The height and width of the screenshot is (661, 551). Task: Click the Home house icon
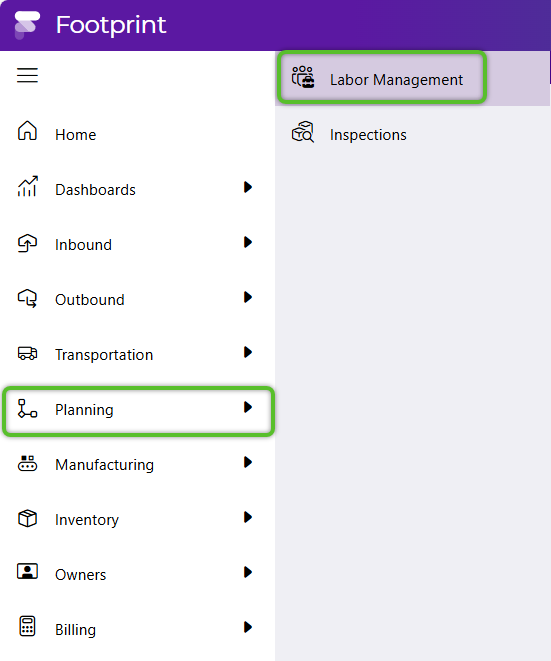27,130
